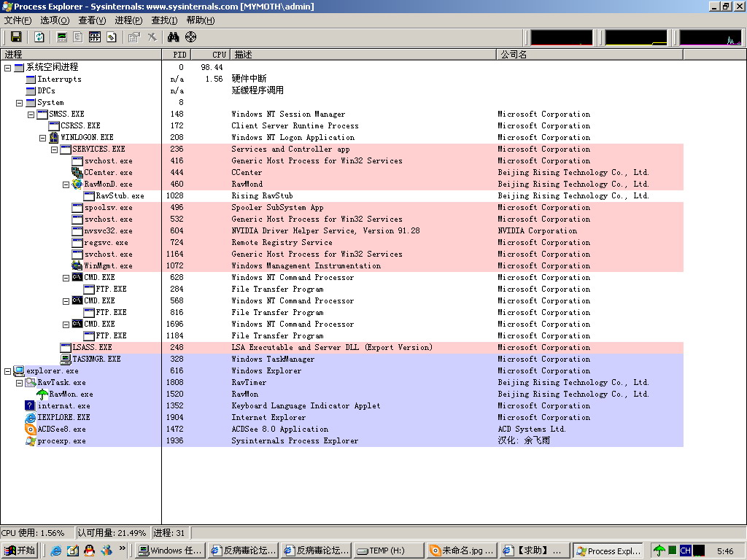Viewport: 747px width, 560px height.
Task: Collapse the CMD.EXE node with PID 1696
Action: 66,324
